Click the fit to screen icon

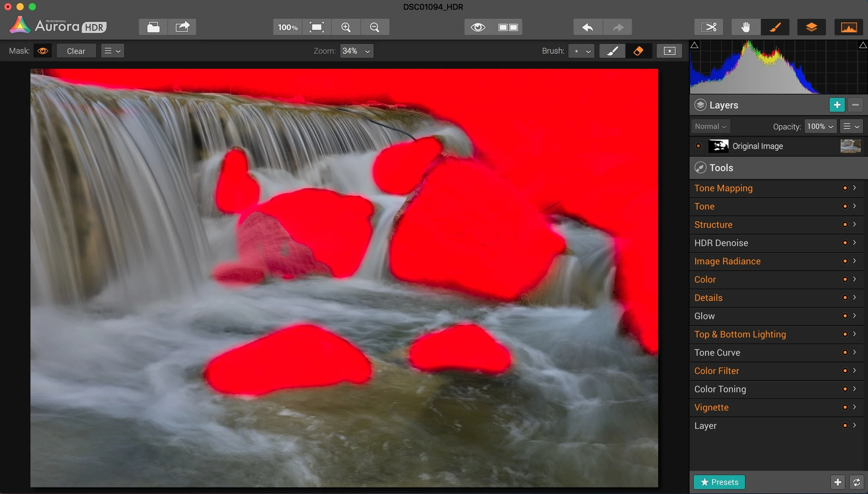[316, 27]
